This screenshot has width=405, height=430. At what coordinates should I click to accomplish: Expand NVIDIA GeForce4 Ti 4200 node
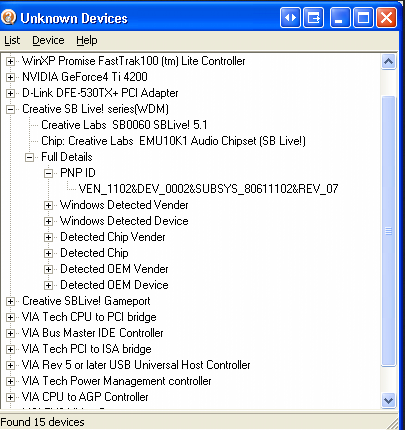point(10,77)
